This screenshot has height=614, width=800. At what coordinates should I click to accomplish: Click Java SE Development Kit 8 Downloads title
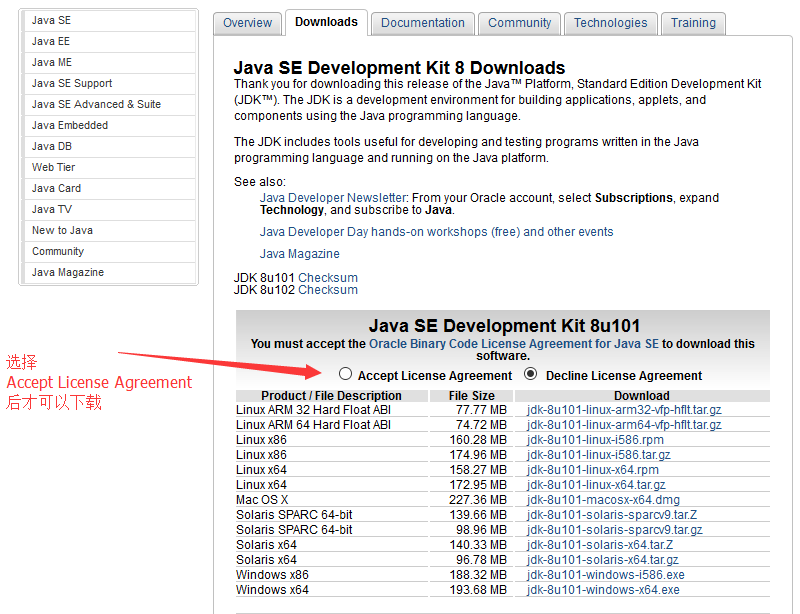(399, 68)
